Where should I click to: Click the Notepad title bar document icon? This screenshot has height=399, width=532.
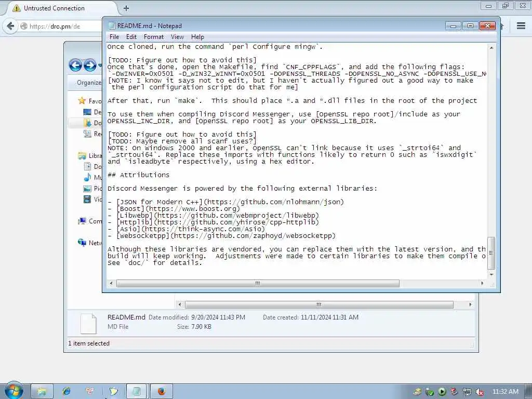112,26
